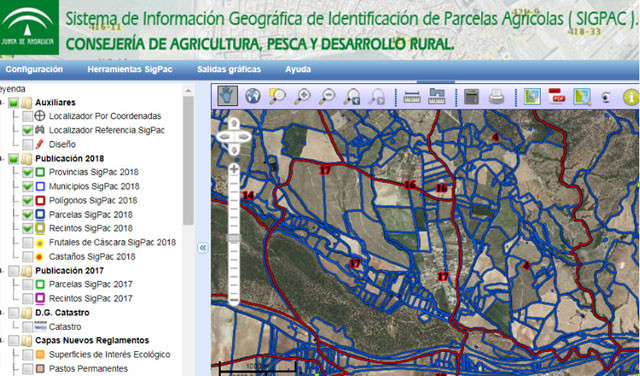Select the pan hand tool
This screenshot has width=640, height=376.
point(228,96)
